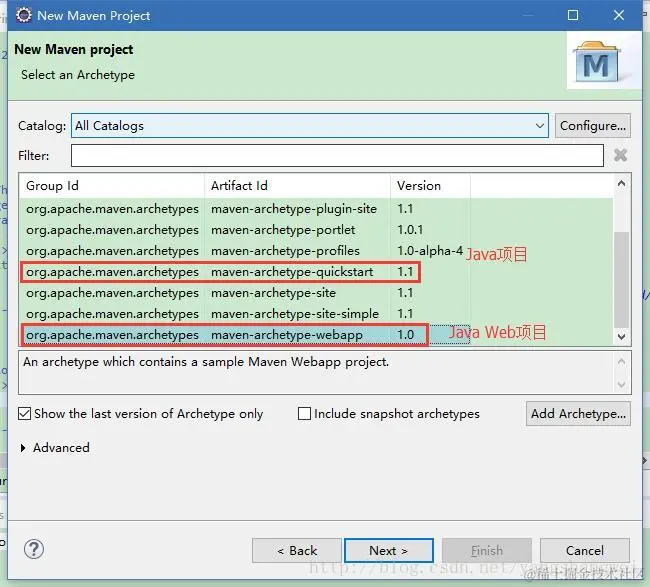
Task: Sort by Version column header
Action: [x=430, y=186]
